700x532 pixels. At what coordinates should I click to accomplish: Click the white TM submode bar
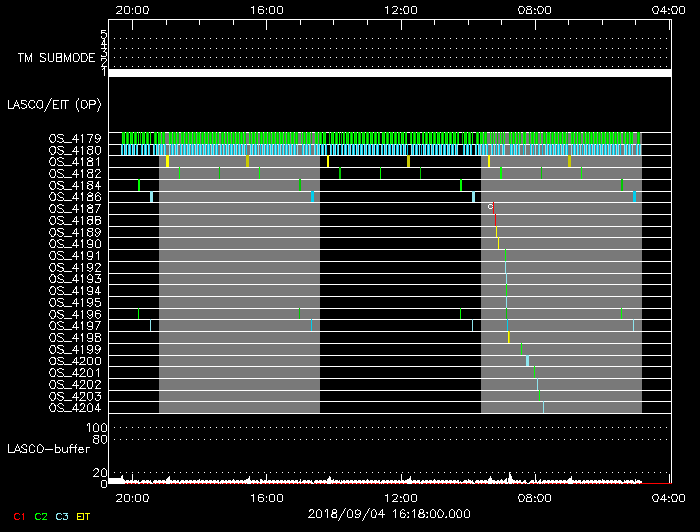point(389,73)
